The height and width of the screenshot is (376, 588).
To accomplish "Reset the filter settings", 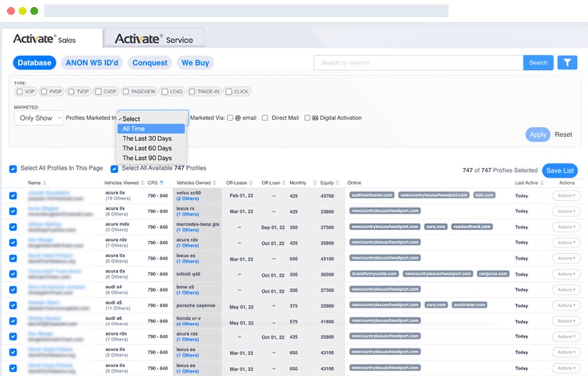I will point(563,134).
